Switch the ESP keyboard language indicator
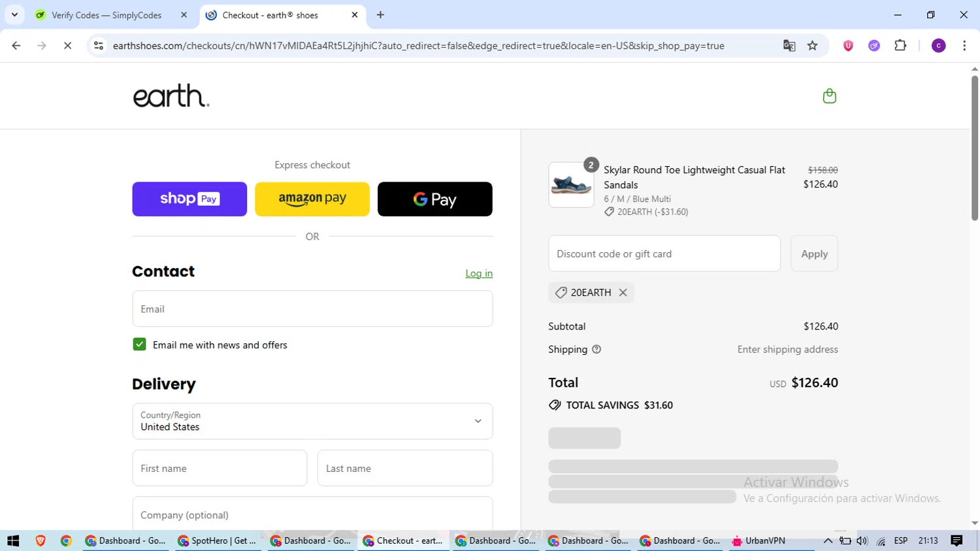Screen dimensions: 980x551 pos(901,541)
